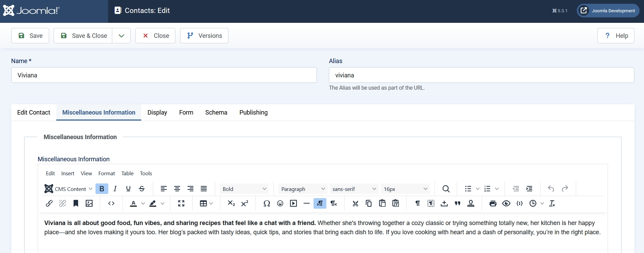Insert a blockquote
The width and height of the screenshot is (644, 253).
[x=457, y=203]
